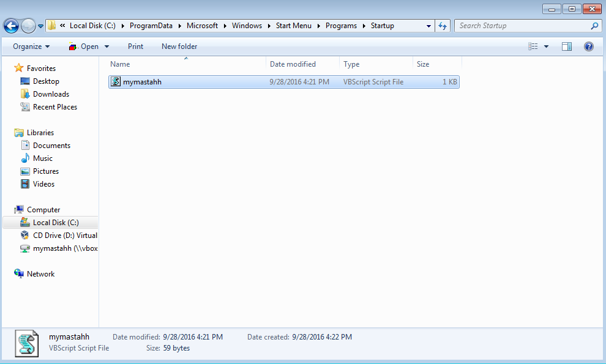Open mymastahh network share drive

pyautogui.click(x=65, y=248)
